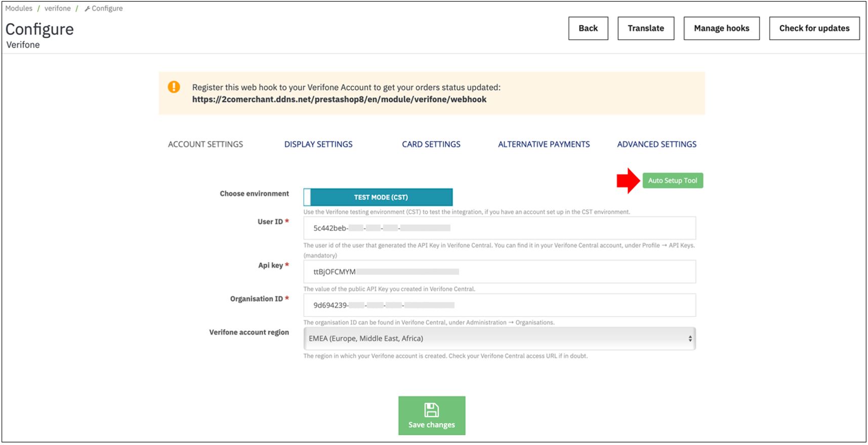Click the Verifone subtitle under Configure
This screenshot has width=868, height=445.
(23, 45)
